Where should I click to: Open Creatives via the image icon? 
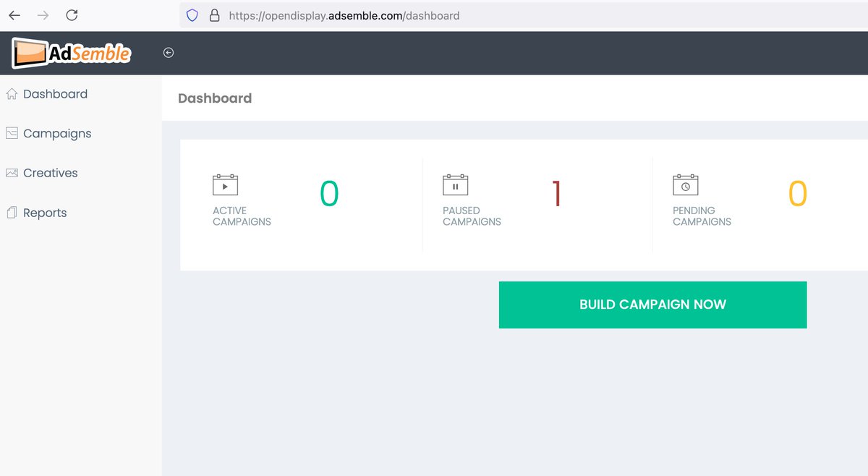(x=12, y=173)
